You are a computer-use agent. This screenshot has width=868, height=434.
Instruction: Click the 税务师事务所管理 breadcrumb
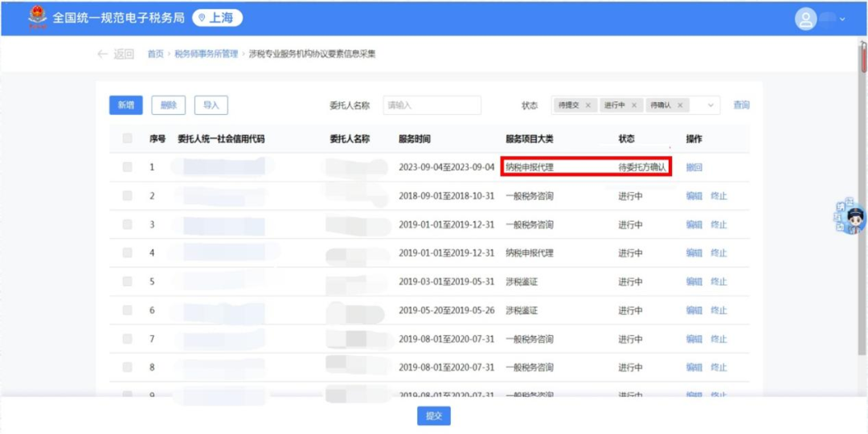(206, 54)
